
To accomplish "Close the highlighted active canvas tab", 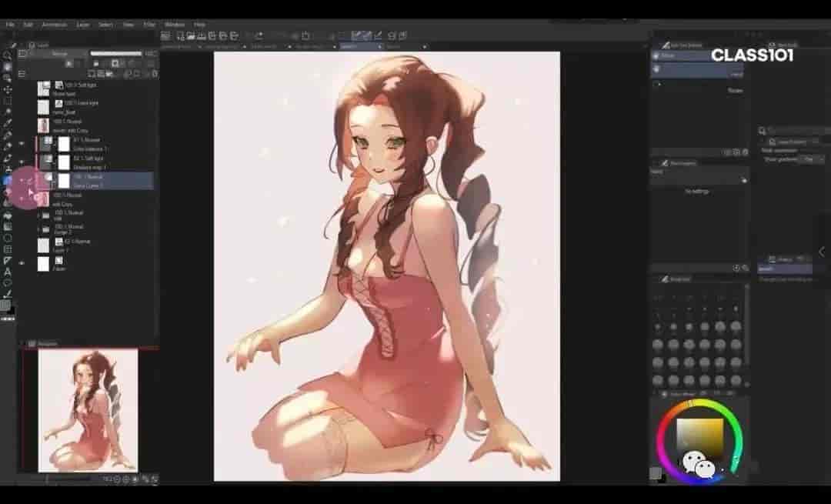I will coord(379,47).
